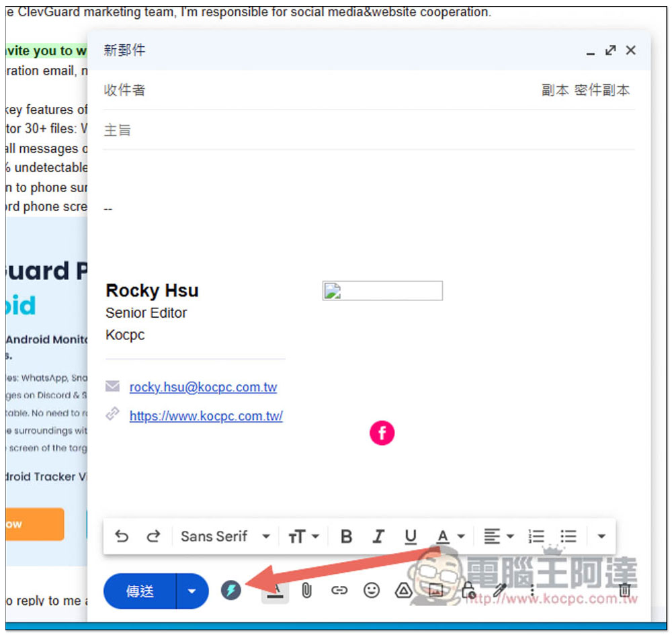This screenshot has height=637, width=672.
Task: Discard the draft with trash icon
Action: tap(624, 591)
